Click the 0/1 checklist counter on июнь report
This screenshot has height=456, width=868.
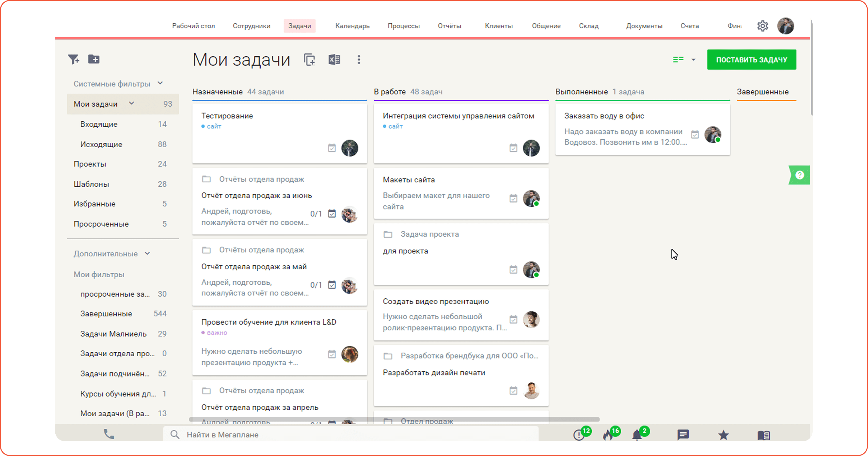pyautogui.click(x=316, y=214)
